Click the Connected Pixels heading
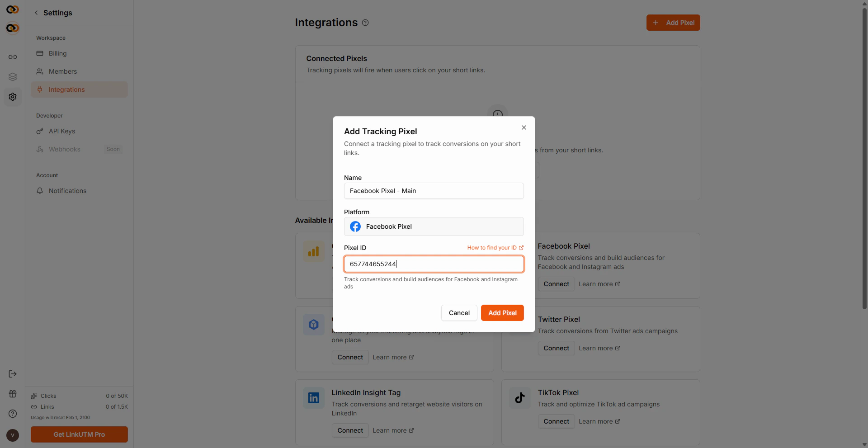 (336, 58)
